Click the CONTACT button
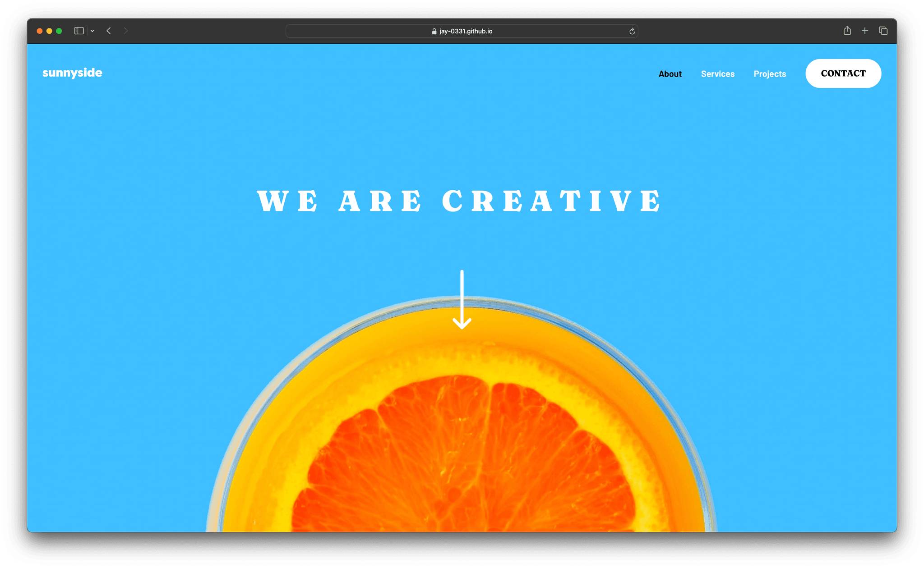This screenshot has height=568, width=924. click(843, 73)
